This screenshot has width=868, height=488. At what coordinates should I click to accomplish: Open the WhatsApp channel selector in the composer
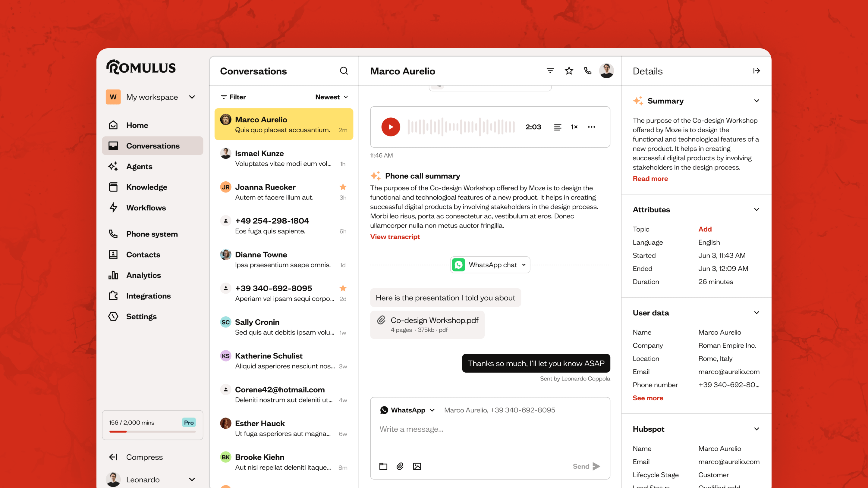coord(407,410)
